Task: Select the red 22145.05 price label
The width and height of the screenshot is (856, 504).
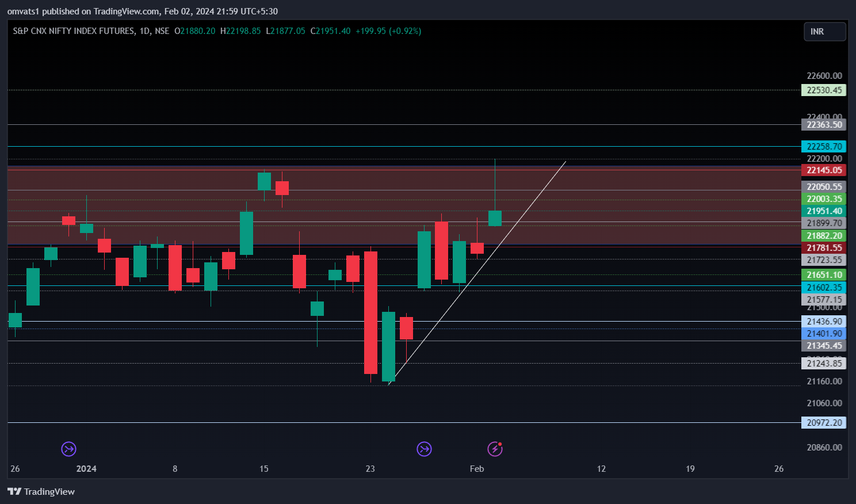Action: point(824,170)
